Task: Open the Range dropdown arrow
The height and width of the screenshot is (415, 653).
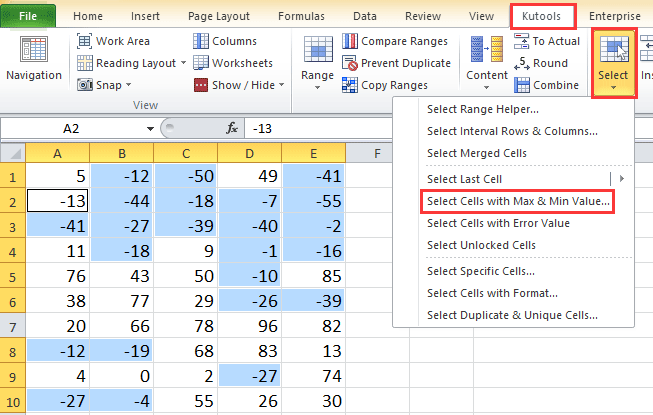Action: (x=317, y=87)
